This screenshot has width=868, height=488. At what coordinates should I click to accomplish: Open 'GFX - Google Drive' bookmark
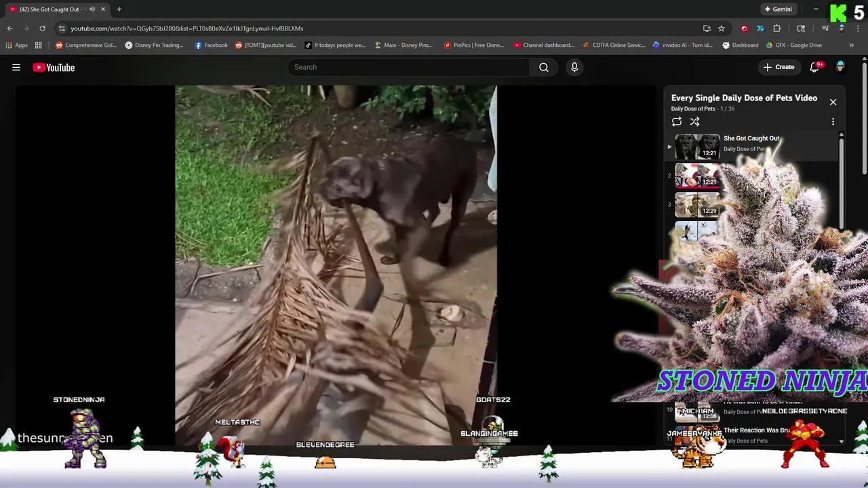pos(793,45)
